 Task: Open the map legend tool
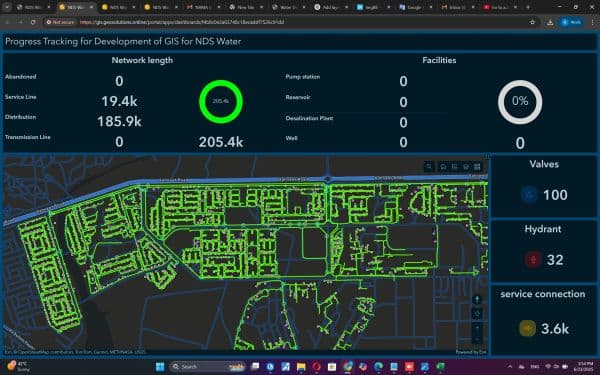click(455, 166)
